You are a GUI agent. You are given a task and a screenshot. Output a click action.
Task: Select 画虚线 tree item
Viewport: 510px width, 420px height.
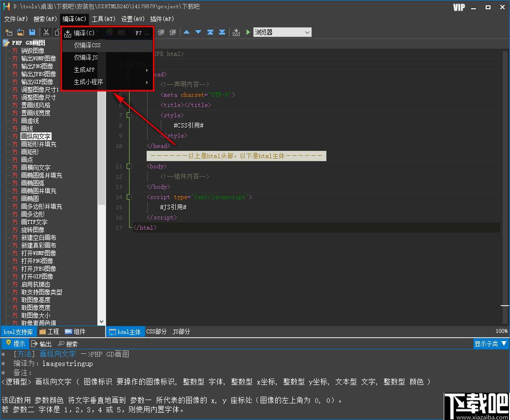click(x=30, y=121)
